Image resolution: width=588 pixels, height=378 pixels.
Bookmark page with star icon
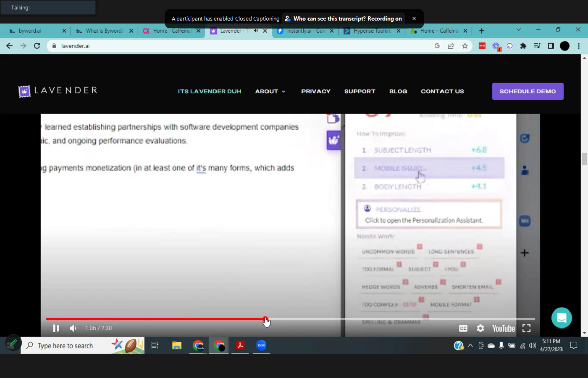click(x=465, y=46)
